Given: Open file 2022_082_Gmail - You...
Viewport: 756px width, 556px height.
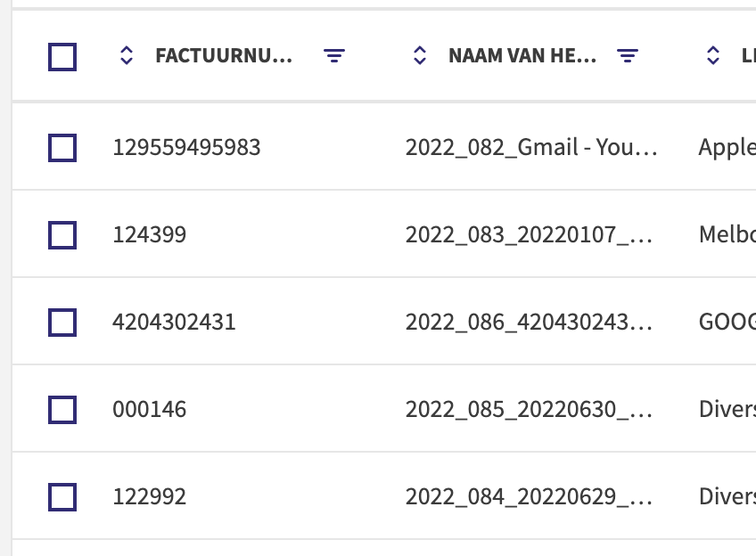Looking at the screenshot, I should point(531,147).
